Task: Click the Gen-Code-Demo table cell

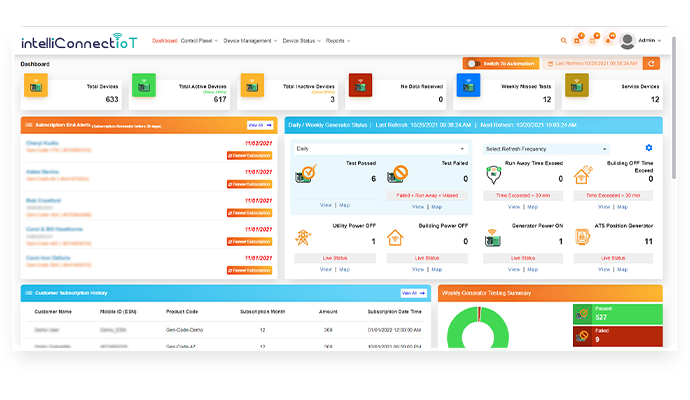Action: tap(184, 330)
